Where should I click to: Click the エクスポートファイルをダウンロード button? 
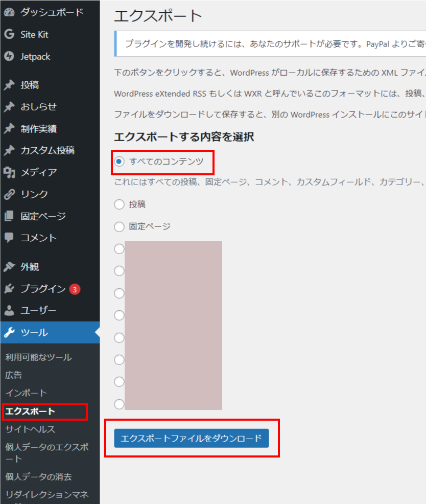click(x=192, y=438)
